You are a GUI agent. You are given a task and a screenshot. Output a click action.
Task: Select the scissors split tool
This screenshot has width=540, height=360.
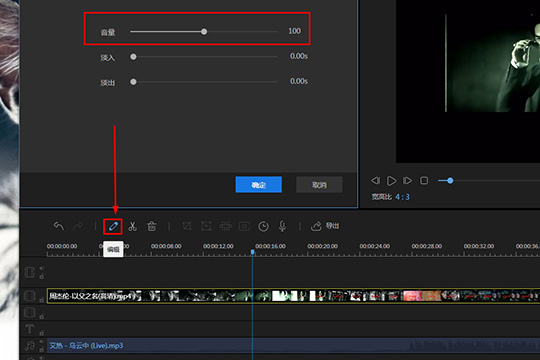(132, 226)
